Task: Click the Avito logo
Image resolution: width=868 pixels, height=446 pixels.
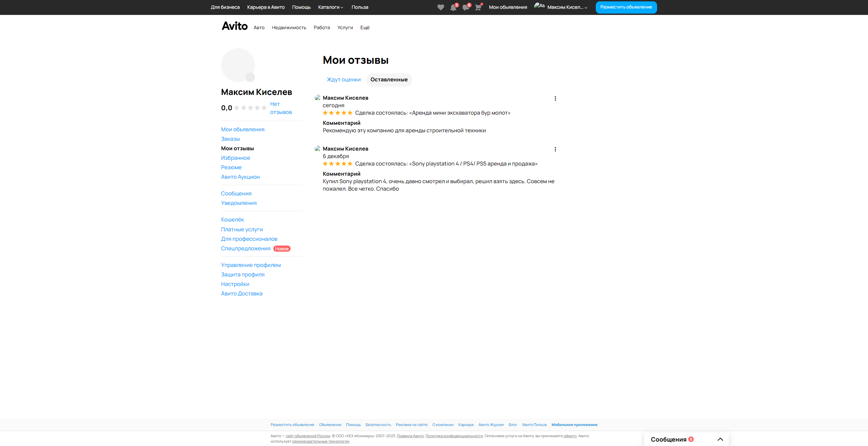Action: (x=234, y=26)
